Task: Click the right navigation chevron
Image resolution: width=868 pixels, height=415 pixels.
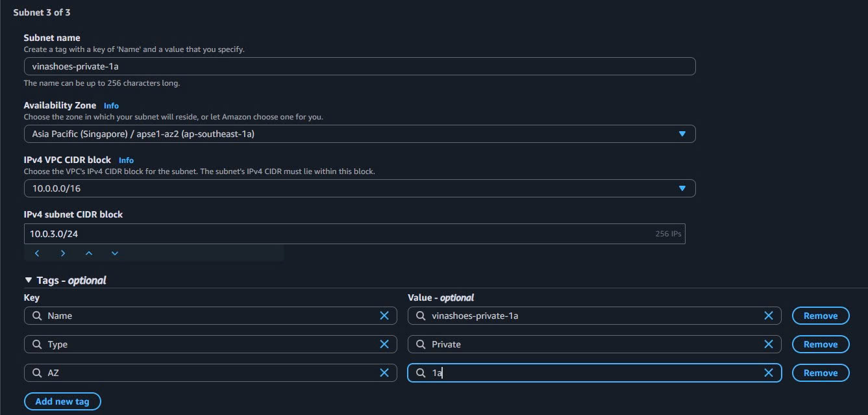Action: 63,253
